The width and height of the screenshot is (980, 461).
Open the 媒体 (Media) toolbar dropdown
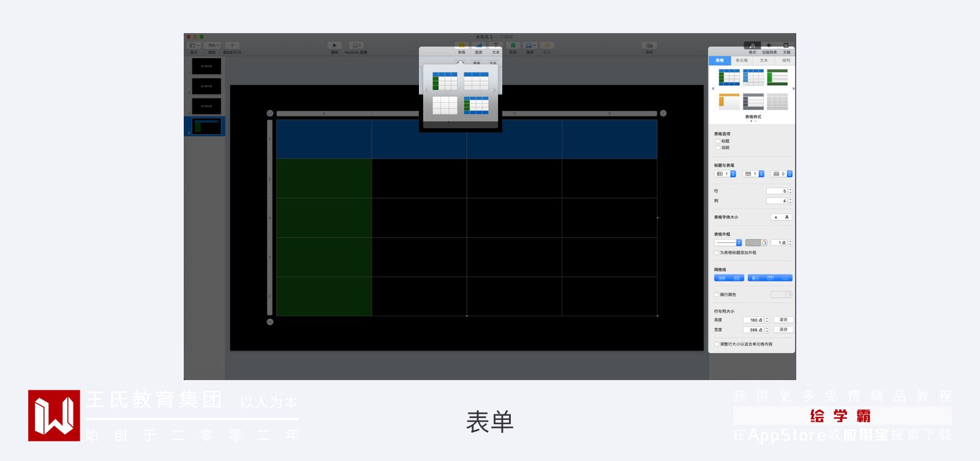pyautogui.click(x=530, y=45)
